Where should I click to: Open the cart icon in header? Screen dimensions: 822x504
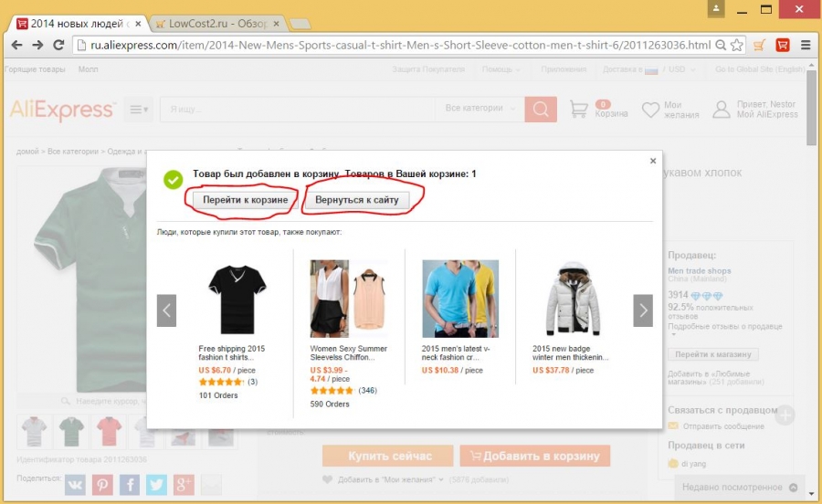tap(578, 109)
